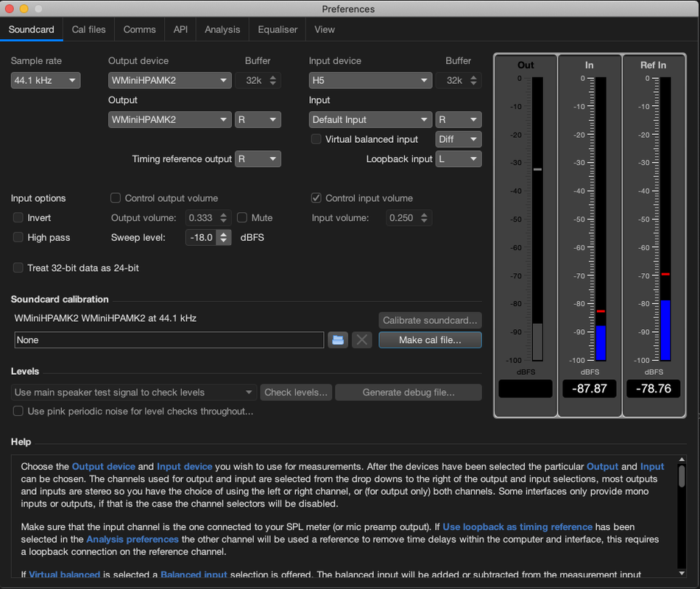Open the Output WMiniHPAMK2 dropdown

(169, 120)
